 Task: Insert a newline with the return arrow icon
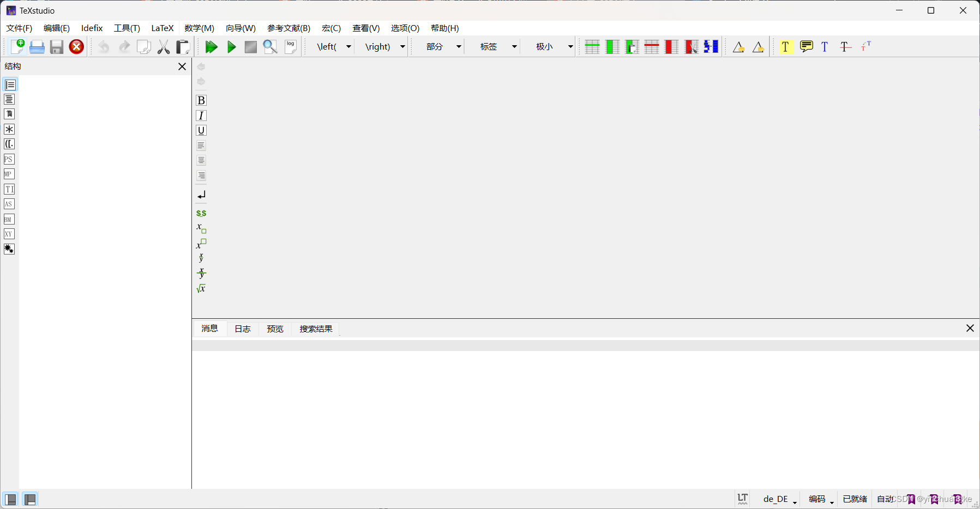201,195
